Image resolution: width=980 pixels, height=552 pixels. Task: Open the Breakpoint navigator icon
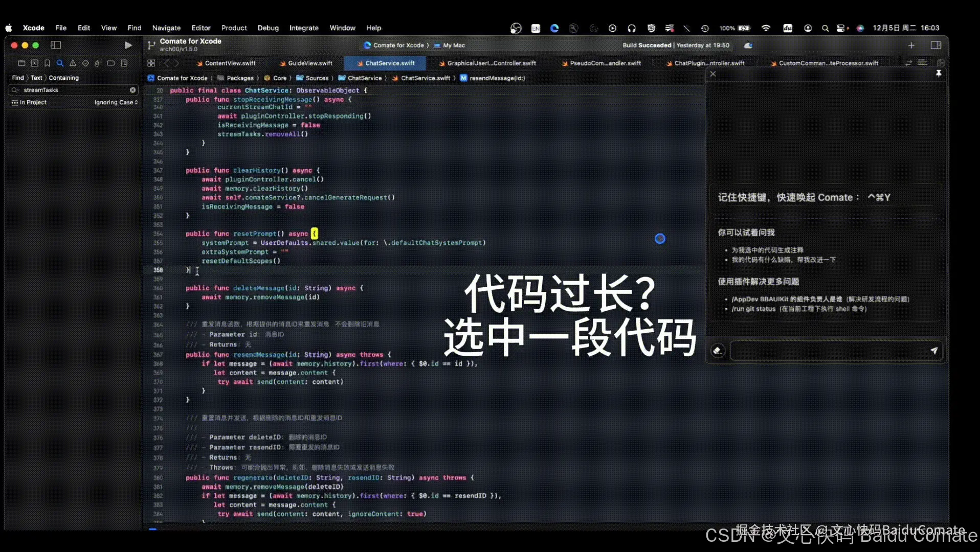[110, 63]
